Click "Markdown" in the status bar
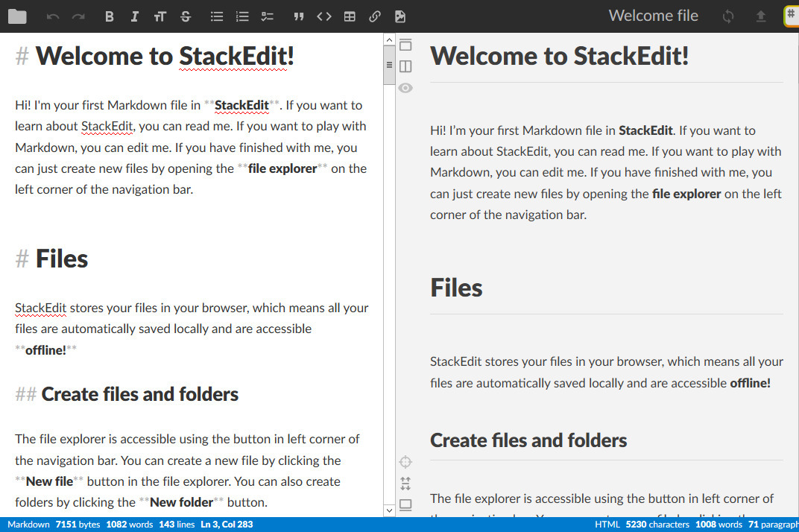 click(x=28, y=525)
